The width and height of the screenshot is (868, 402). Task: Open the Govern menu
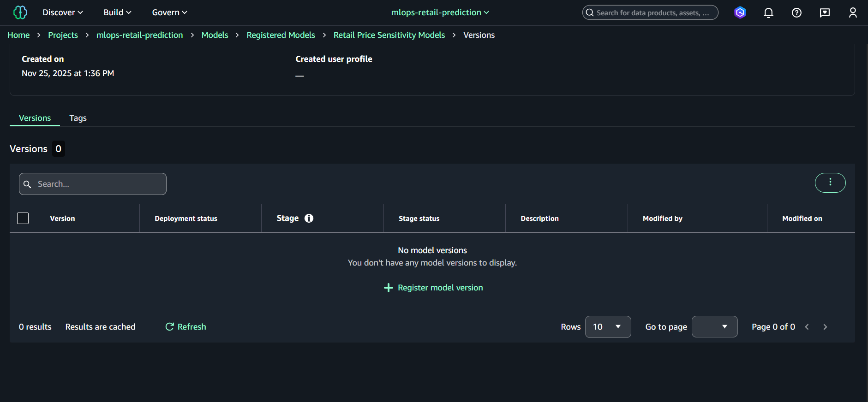[x=169, y=12]
